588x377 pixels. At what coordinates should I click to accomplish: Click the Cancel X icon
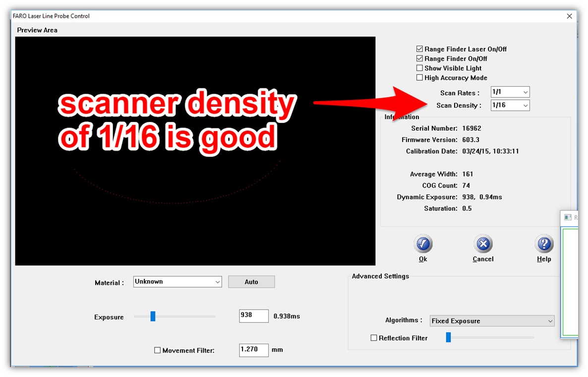[483, 244]
